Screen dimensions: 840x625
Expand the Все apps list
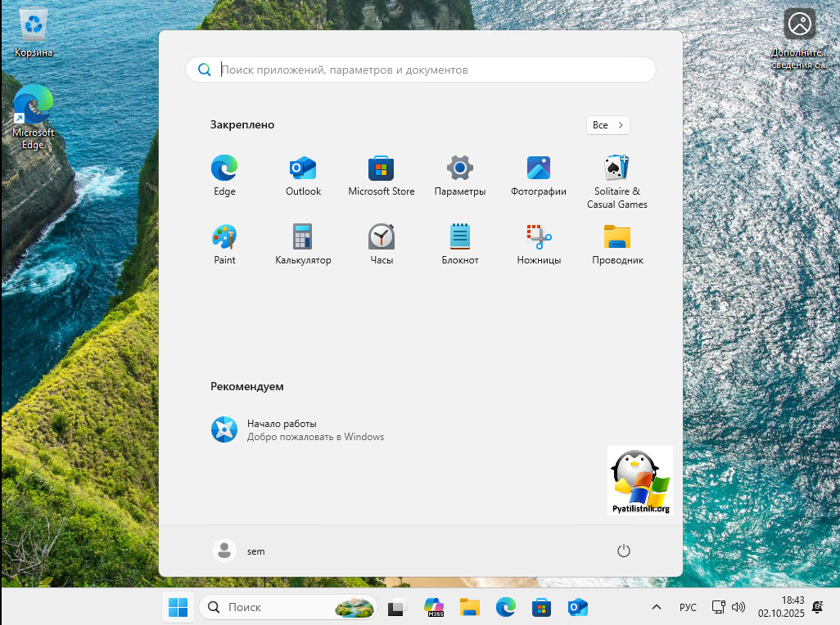click(x=608, y=125)
